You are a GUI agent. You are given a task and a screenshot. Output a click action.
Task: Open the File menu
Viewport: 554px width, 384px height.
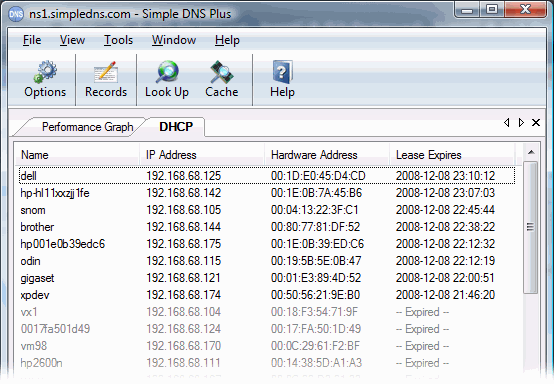(32, 40)
